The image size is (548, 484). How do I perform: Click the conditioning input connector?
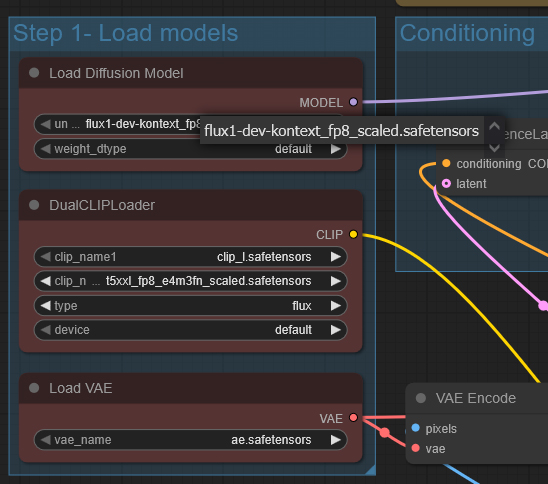pyautogui.click(x=446, y=163)
